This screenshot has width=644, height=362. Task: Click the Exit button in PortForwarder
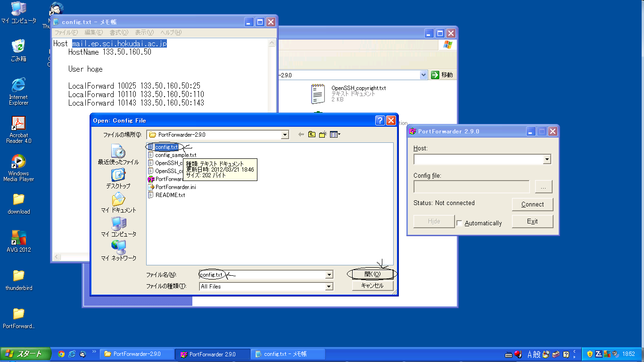pyautogui.click(x=533, y=221)
